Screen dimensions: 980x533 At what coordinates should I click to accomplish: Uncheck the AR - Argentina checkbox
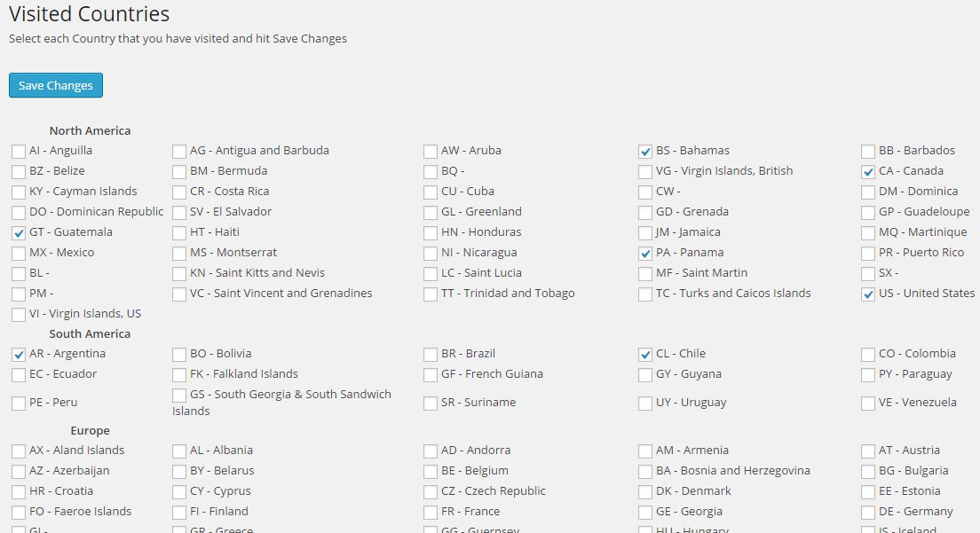tap(19, 355)
